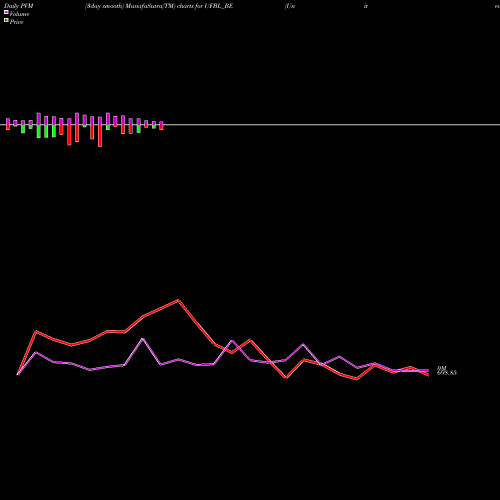Screen dimensions: 500x500
Task: Click the "Daily PVM" chart title
Action: [x=19, y=6]
